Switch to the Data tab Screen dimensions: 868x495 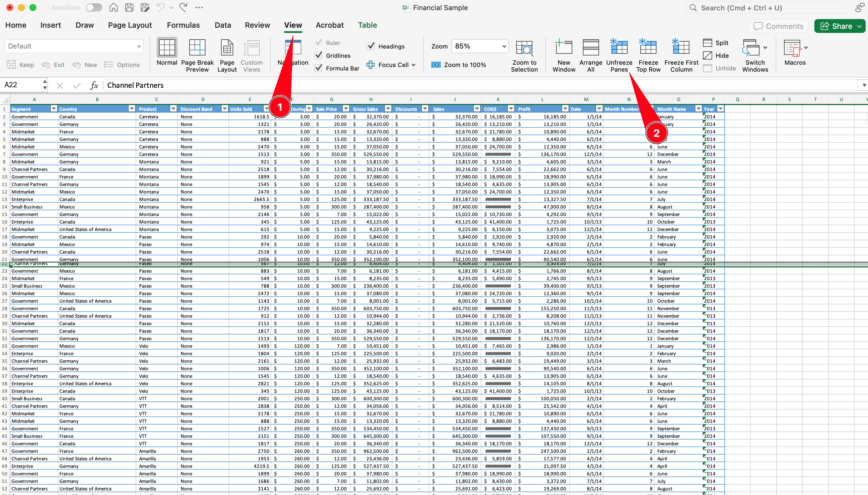point(223,25)
